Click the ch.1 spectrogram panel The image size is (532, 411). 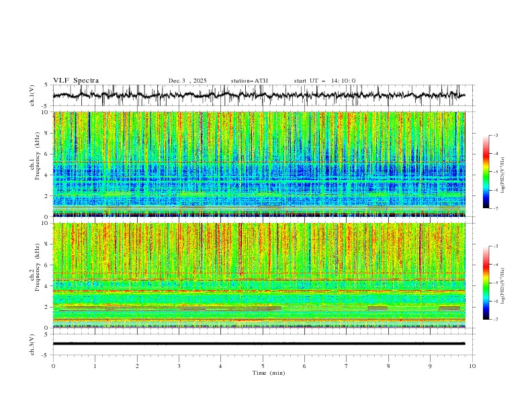pyautogui.click(x=259, y=164)
